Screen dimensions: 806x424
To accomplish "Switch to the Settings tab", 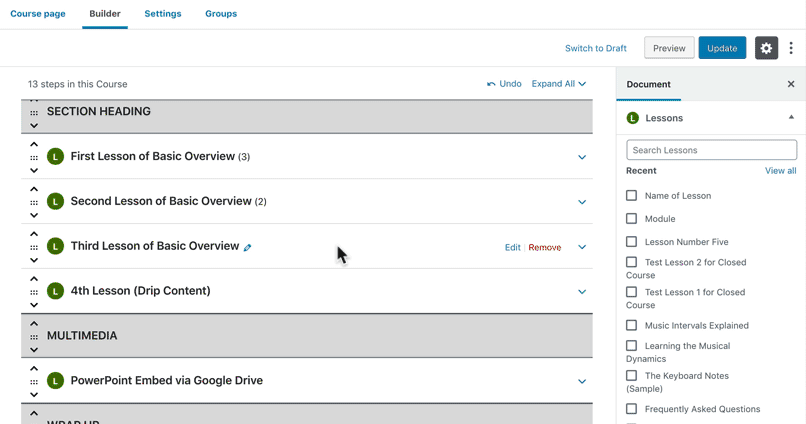I will [x=163, y=14].
